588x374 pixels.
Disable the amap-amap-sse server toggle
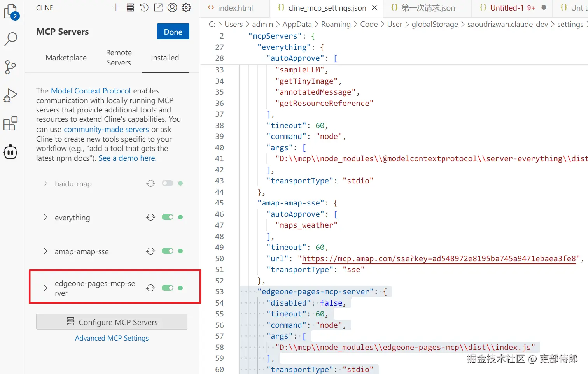point(168,251)
